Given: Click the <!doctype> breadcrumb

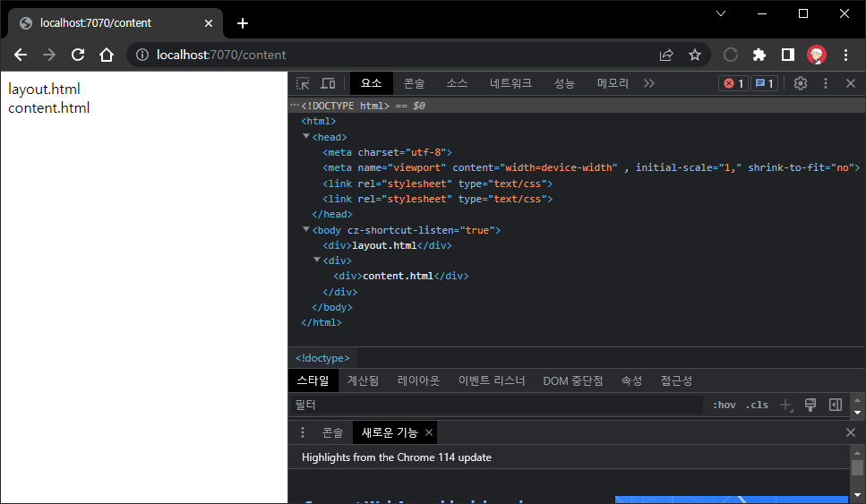Looking at the screenshot, I should (x=322, y=358).
